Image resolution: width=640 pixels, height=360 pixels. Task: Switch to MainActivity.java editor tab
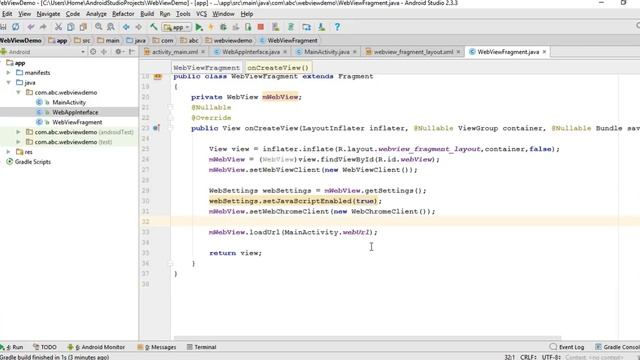(326, 52)
